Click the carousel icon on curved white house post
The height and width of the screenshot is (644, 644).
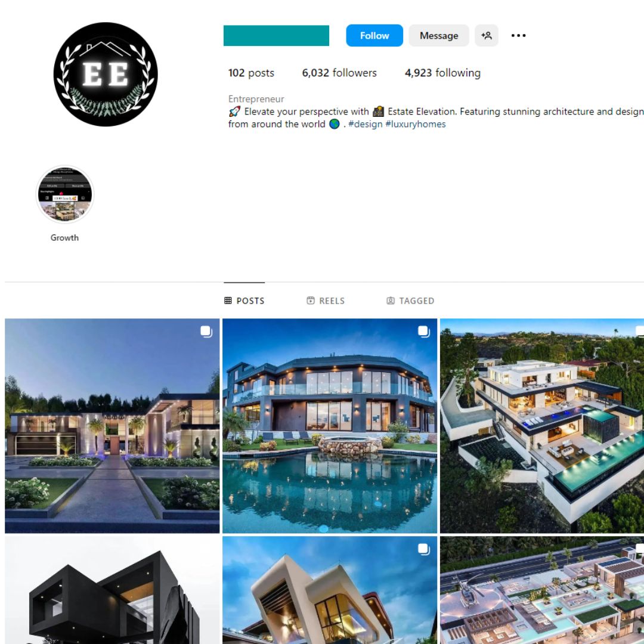[x=424, y=549]
